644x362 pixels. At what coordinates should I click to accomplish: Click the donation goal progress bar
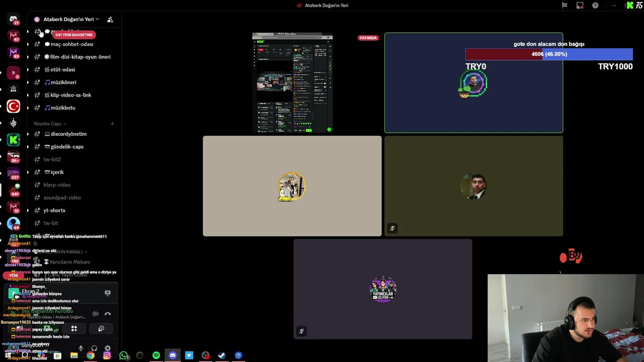tap(549, 54)
